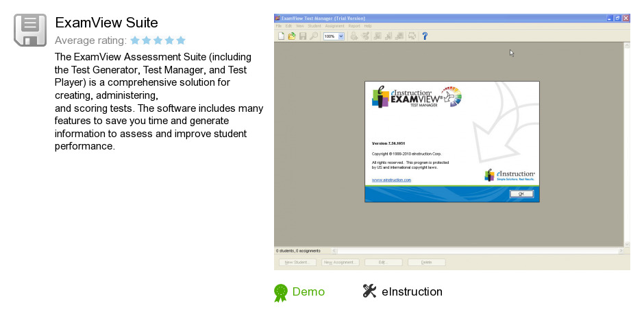Follow the www.einstruction.com link

(391, 180)
